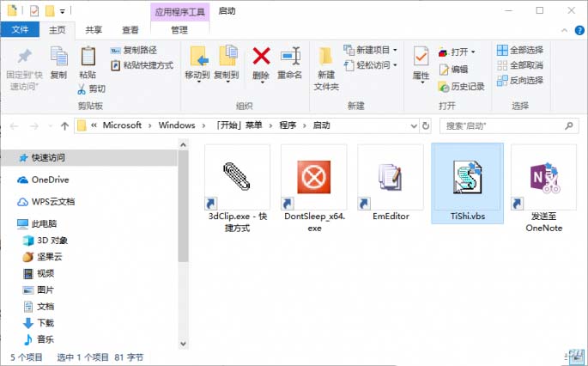Click 历史记录 (History) in ribbon
This screenshot has width=588, height=366.
point(461,87)
